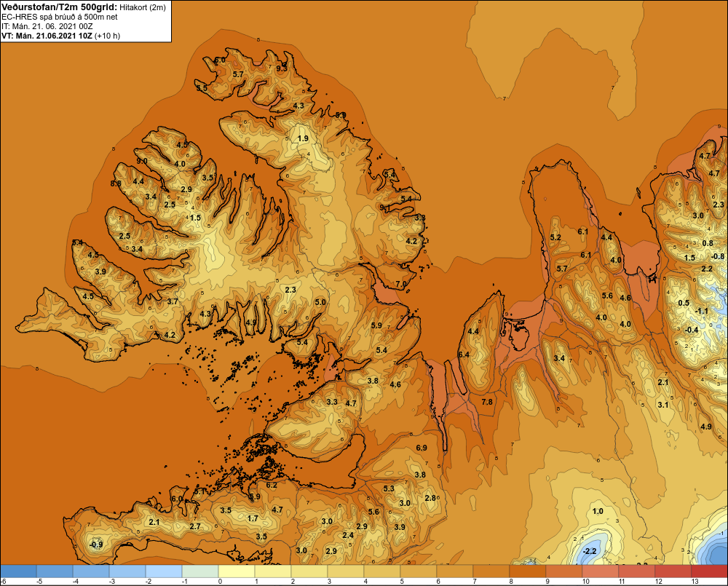The height and width of the screenshot is (586, 728).
Task: Click the 8.8 temperature value
Action: (x=116, y=183)
